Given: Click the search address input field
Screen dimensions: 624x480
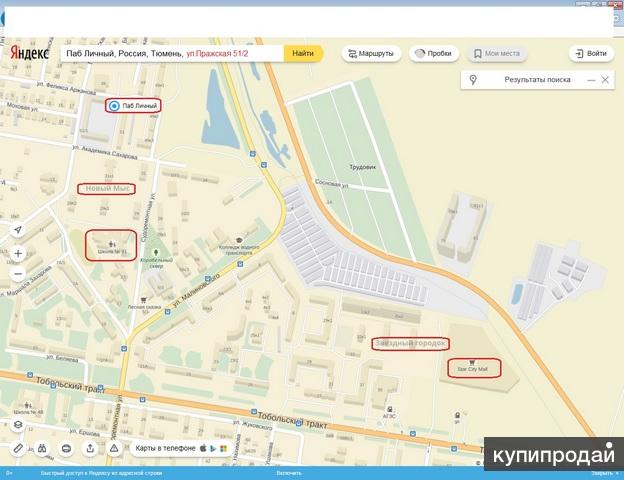Looking at the screenshot, I should 170,53.
